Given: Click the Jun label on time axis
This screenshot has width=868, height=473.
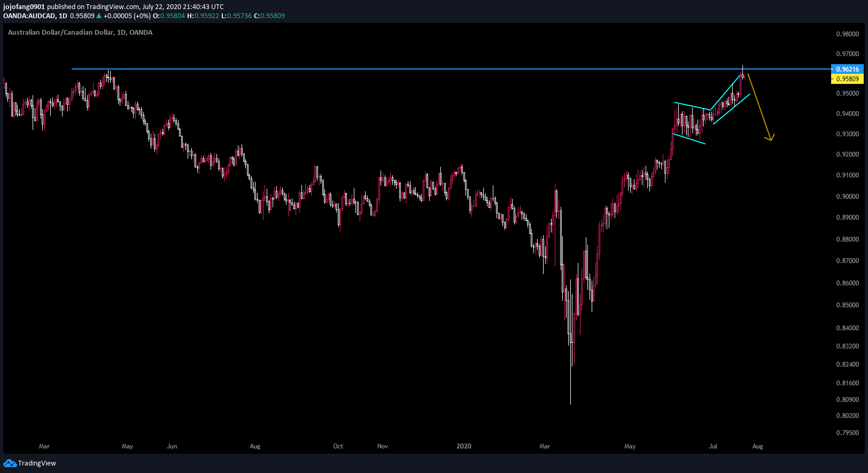Looking at the screenshot, I should click(172, 446).
